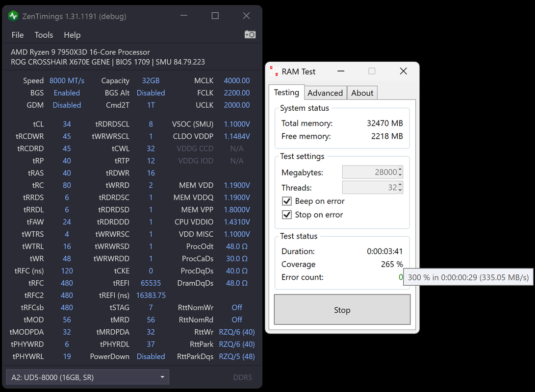535x392 pixels.
Task: Click the tRFC (ns) value 120
Action: pyautogui.click(x=67, y=271)
